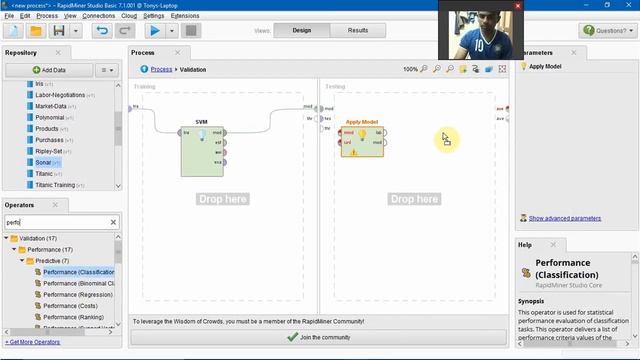Select the Polynomial data set

pos(49,117)
